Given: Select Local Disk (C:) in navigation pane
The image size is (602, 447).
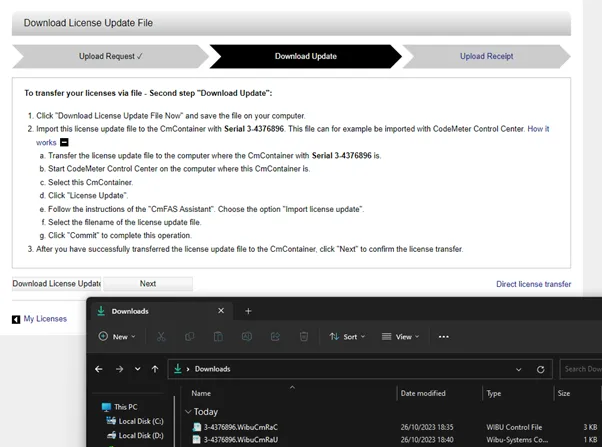Looking at the screenshot, I should click(141, 421).
